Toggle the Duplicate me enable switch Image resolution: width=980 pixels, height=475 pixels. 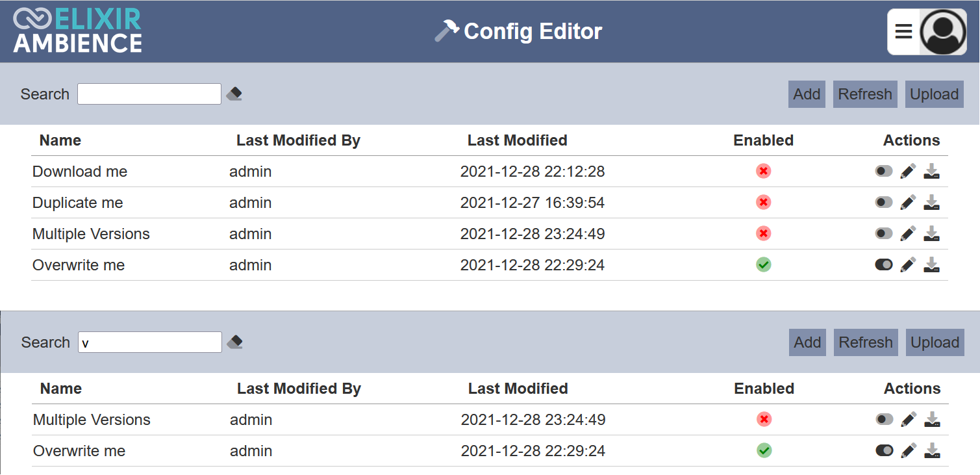pos(884,203)
